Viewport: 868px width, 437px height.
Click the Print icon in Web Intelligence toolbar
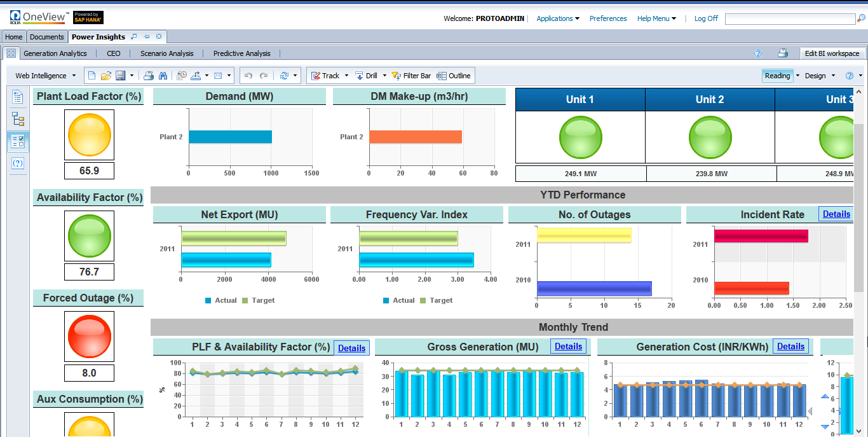(149, 76)
